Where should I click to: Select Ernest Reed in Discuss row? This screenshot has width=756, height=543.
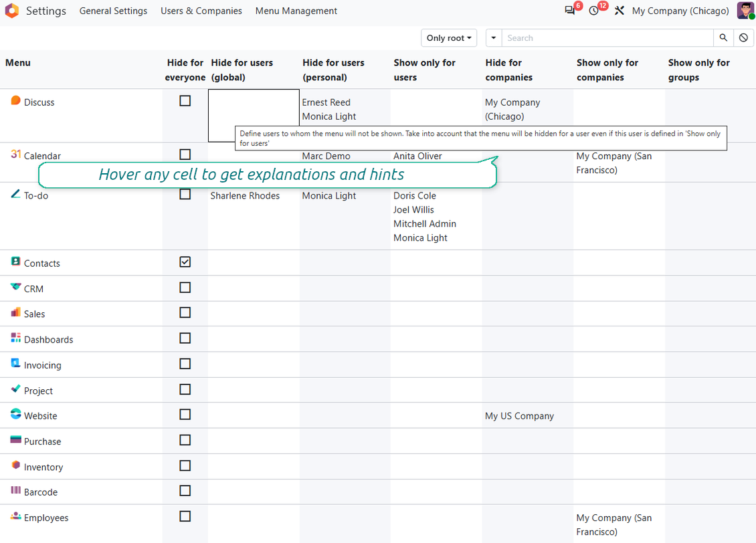tap(326, 102)
